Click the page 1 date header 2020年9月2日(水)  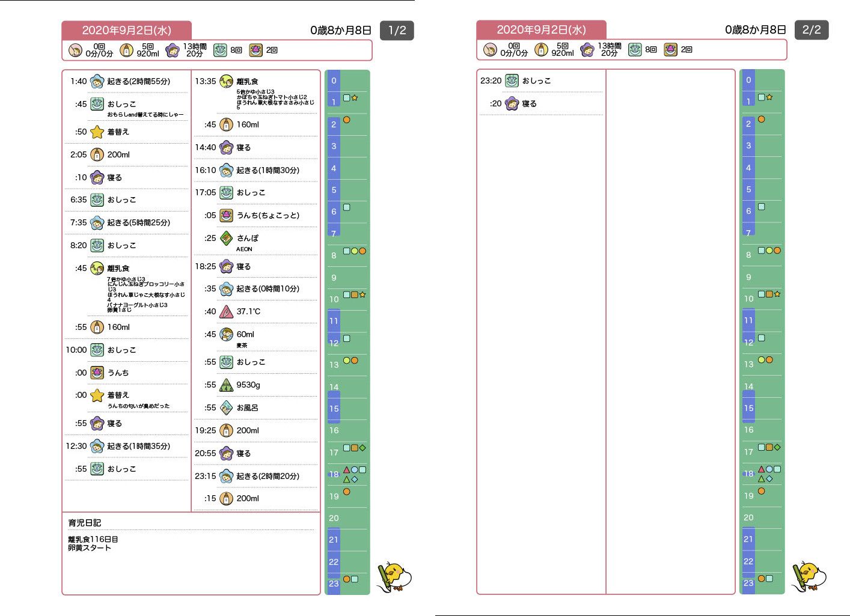[x=127, y=30]
